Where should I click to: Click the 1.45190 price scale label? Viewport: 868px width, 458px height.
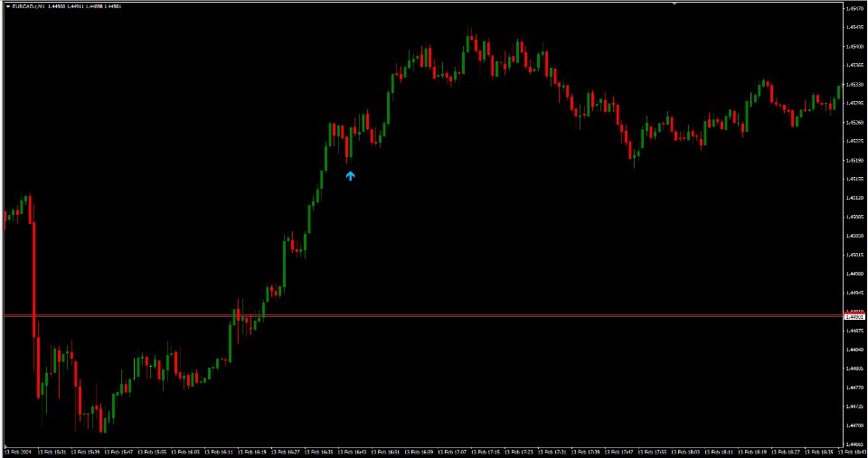854,161
